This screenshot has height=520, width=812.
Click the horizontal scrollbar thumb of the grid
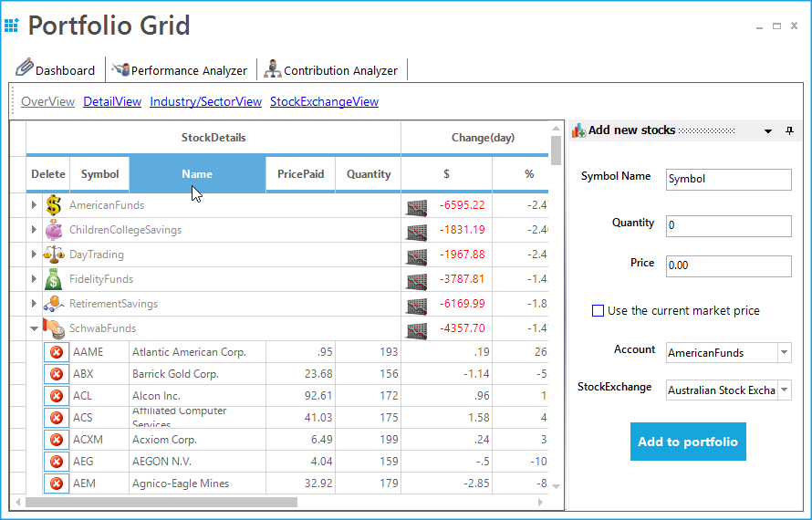[161, 503]
